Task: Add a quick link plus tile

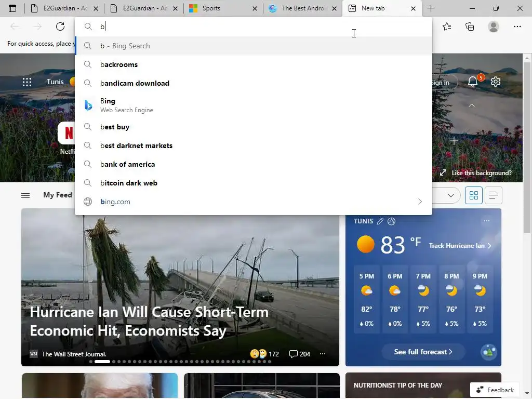Action: 454,140
